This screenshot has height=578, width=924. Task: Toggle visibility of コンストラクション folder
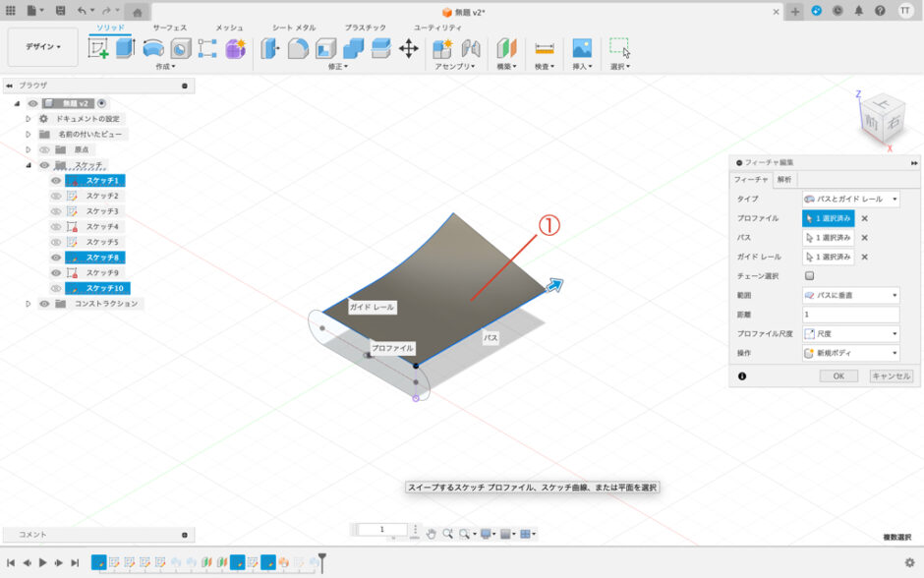(43, 304)
